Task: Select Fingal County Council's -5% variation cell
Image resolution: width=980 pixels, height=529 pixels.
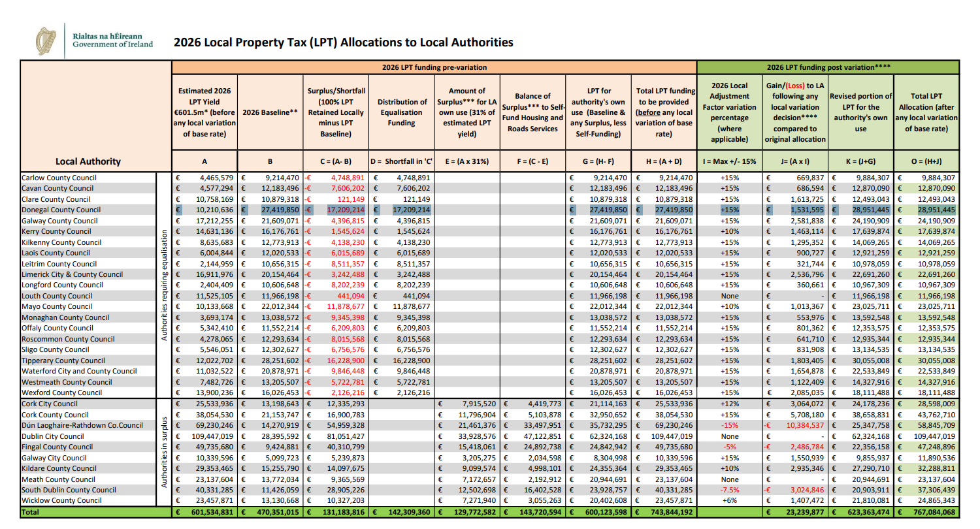Action: coord(729,447)
